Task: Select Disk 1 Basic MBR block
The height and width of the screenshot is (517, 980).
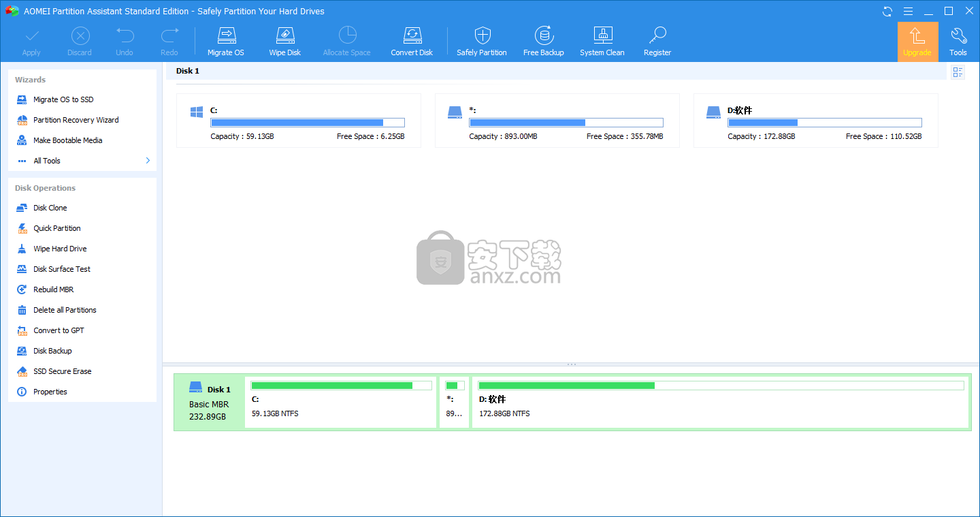Action: (x=210, y=402)
